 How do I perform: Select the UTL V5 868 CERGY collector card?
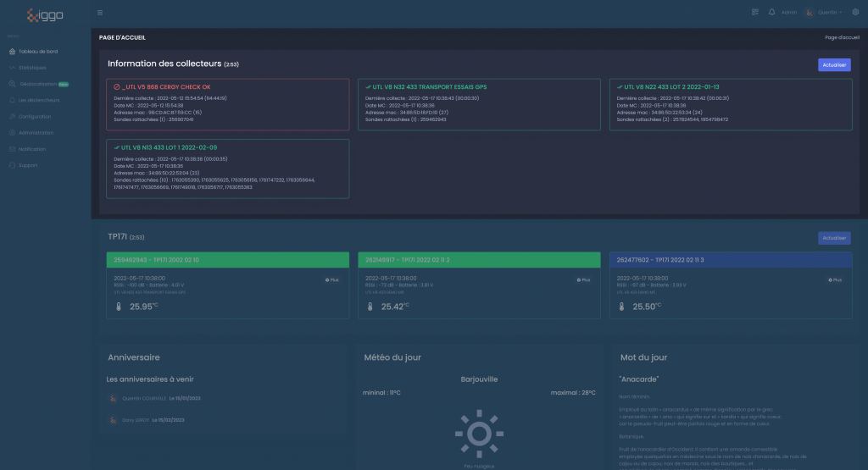227,105
